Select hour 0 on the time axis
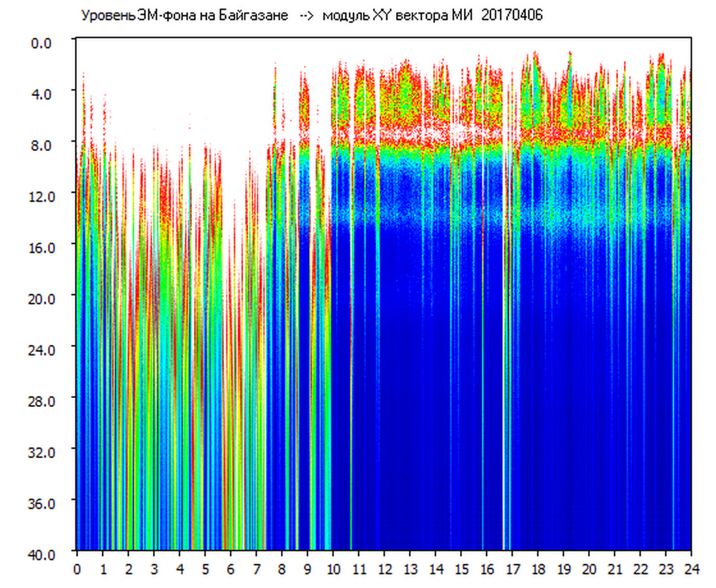Image resolution: width=716 pixels, height=588 pixels. [77, 569]
